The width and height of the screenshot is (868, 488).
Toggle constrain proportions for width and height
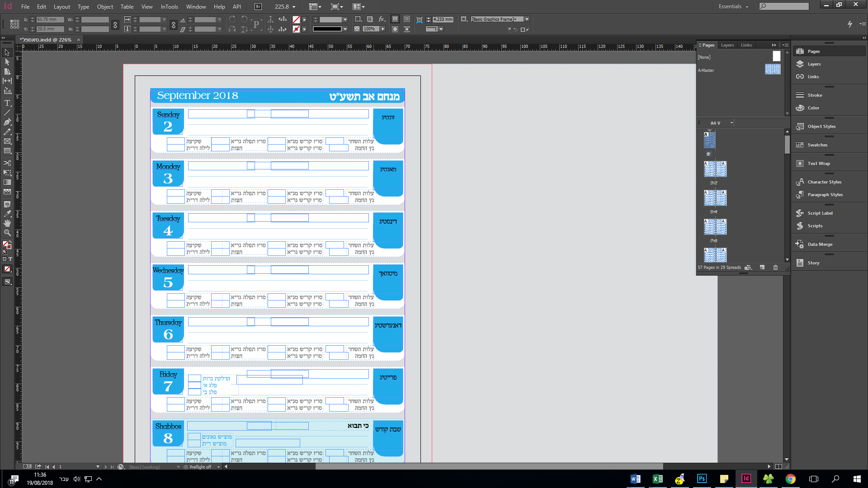pyautogui.click(x=115, y=24)
